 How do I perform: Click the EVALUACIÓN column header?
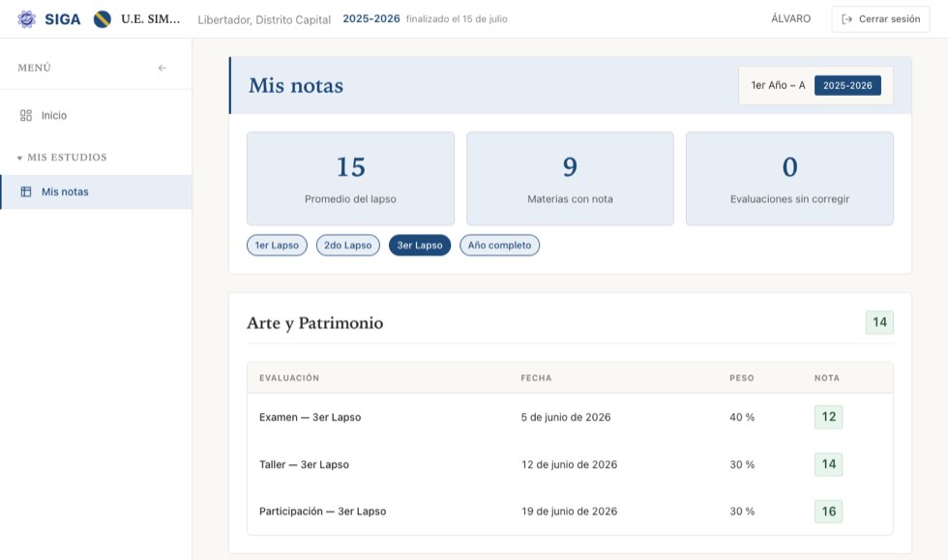click(x=289, y=378)
